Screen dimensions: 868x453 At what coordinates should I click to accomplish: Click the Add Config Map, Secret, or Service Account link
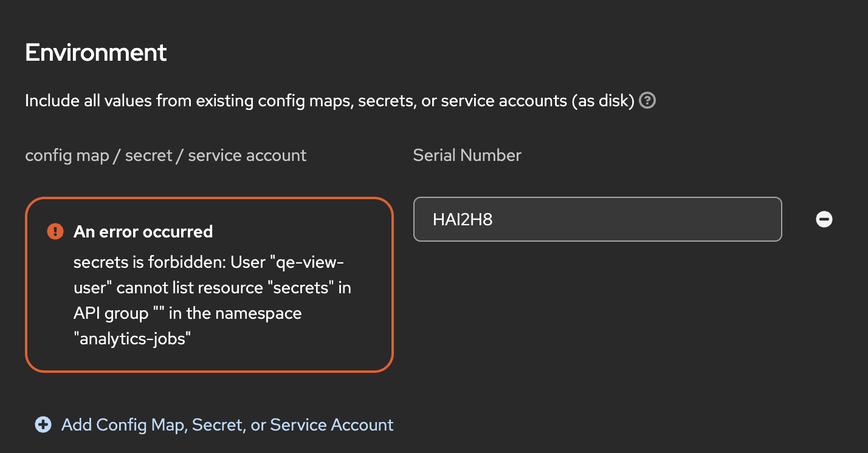pos(227,424)
